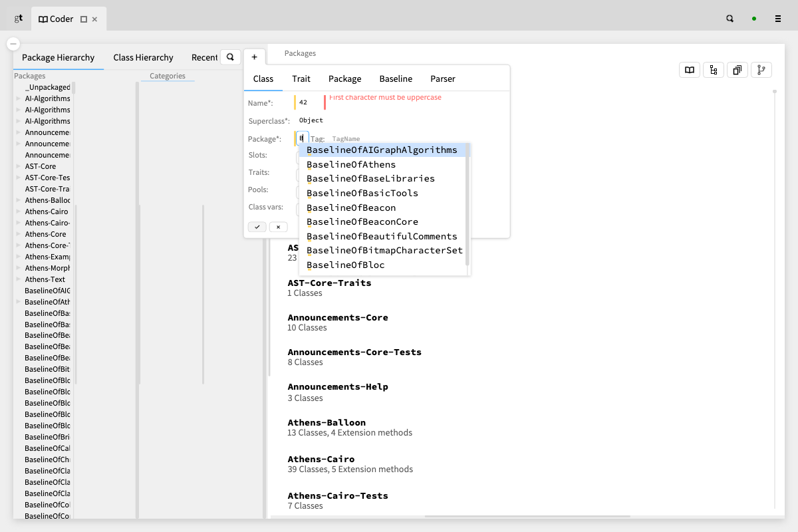798x532 pixels.
Task: Click the stacked windows icon above the package list
Action: (x=737, y=70)
